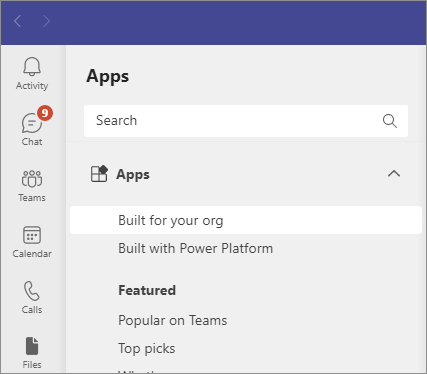Click the Featured heading
Screen dimensions: 427x374
coord(147,290)
